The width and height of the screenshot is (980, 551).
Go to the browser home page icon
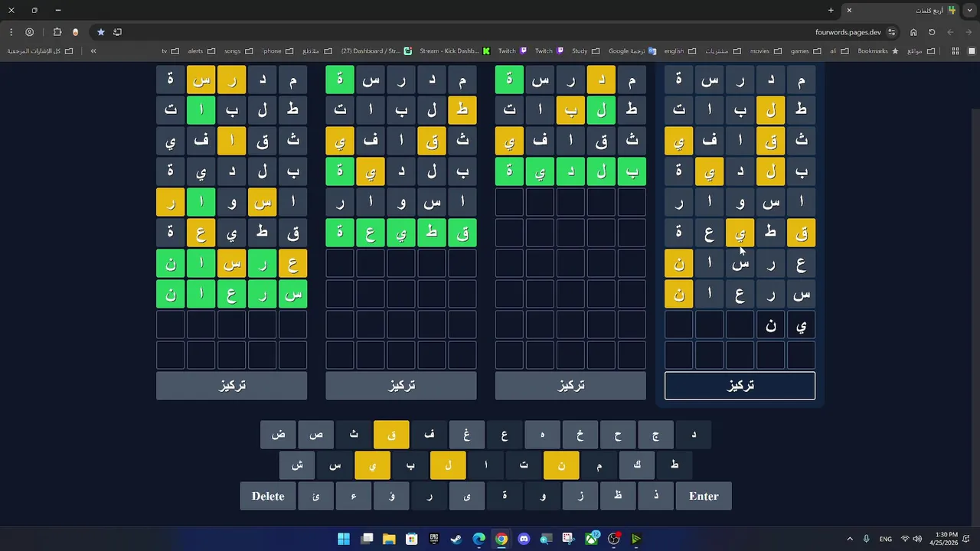913,32
